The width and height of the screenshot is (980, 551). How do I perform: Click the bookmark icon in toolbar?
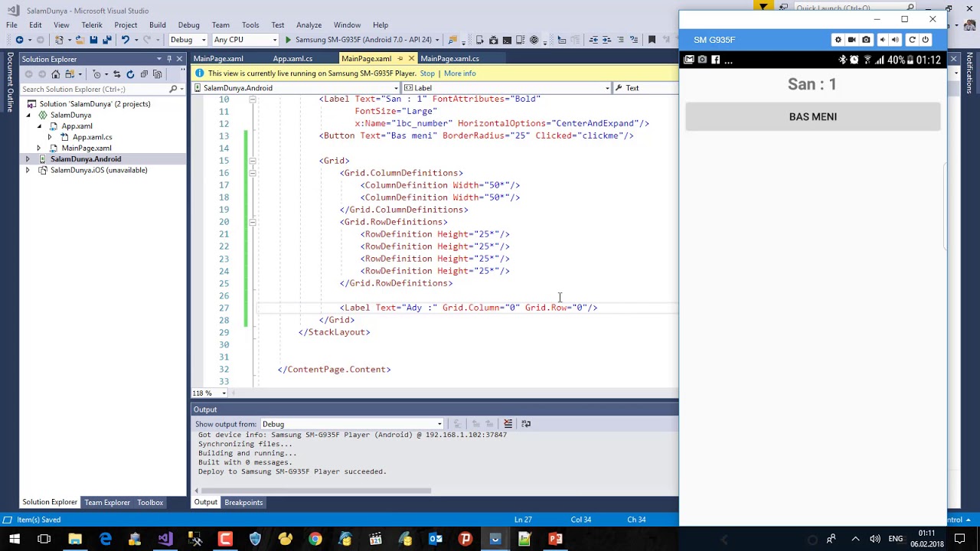(x=652, y=40)
